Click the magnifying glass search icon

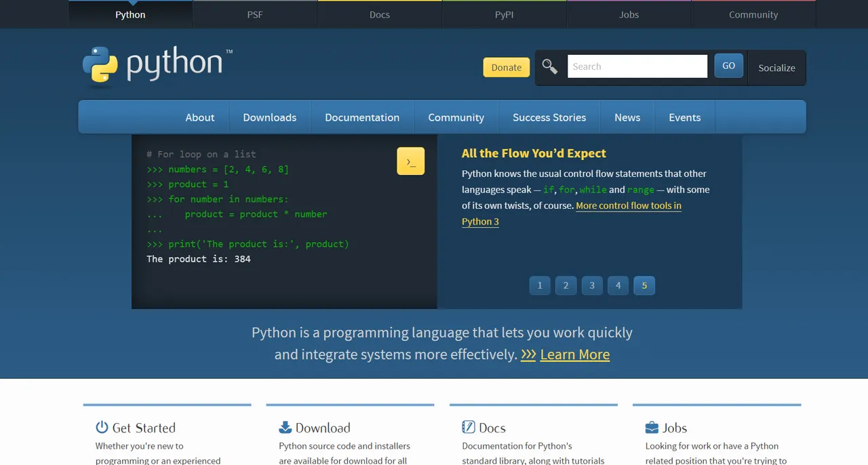click(x=550, y=66)
